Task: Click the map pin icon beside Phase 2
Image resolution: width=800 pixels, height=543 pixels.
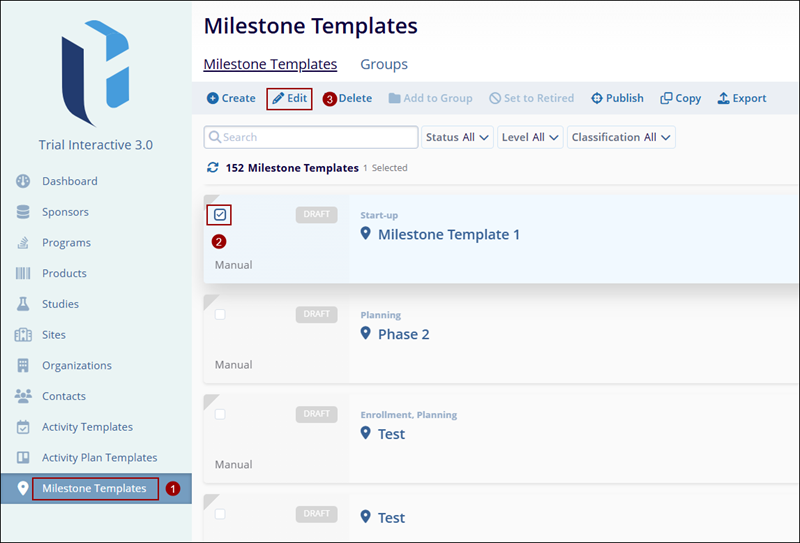Action: (366, 333)
